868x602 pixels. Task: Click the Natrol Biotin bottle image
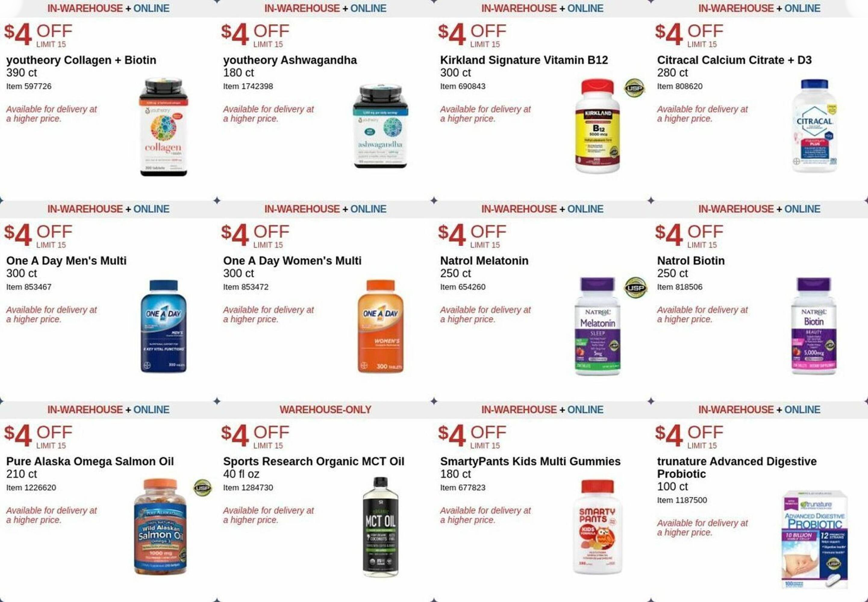click(x=814, y=326)
